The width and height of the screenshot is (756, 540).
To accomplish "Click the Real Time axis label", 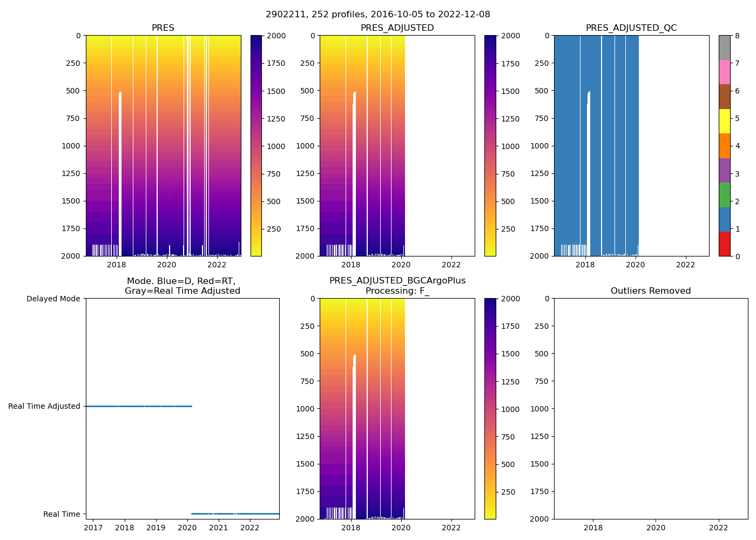I will [62, 514].
